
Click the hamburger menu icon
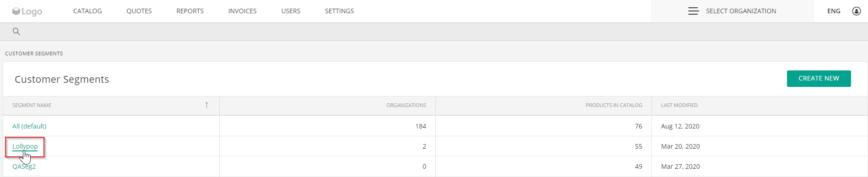(x=694, y=11)
